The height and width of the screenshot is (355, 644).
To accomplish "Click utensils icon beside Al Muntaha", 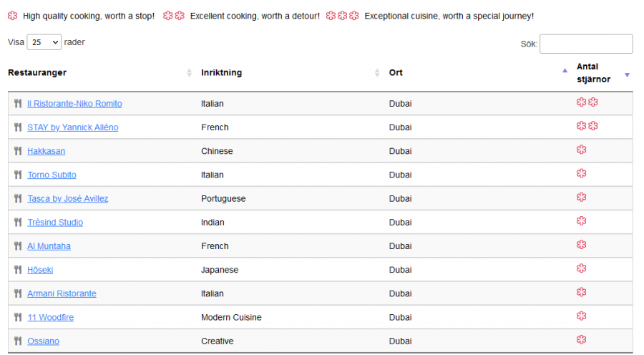I will pyautogui.click(x=18, y=246).
